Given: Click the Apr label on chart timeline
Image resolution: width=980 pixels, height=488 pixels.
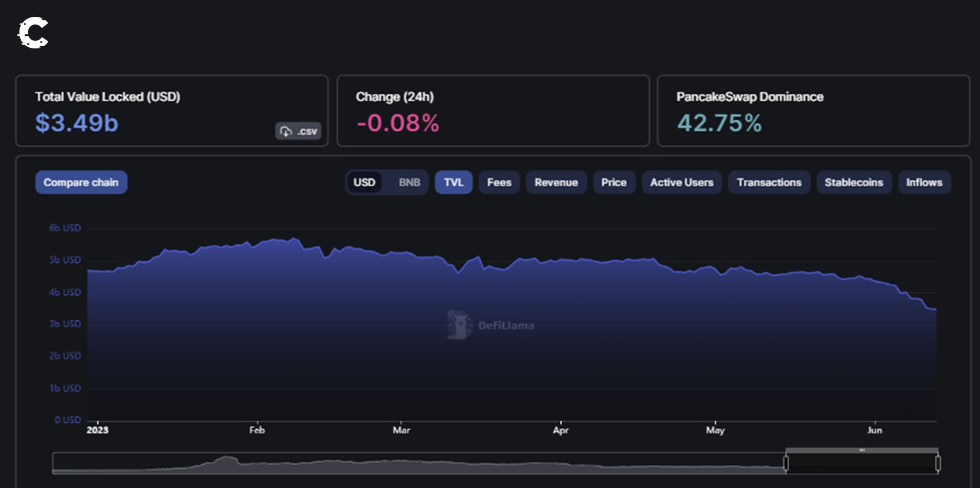Looking at the screenshot, I should pyautogui.click(x=560, y=430).
